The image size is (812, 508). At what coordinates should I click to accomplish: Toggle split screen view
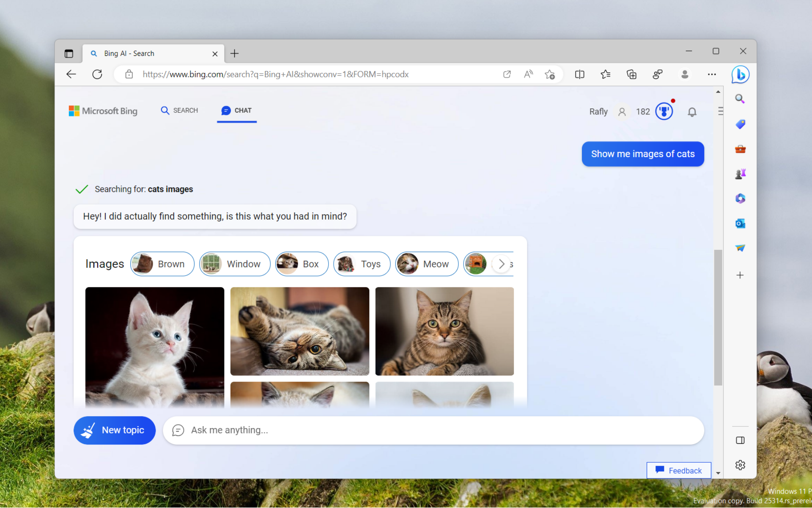click(580, 75)
